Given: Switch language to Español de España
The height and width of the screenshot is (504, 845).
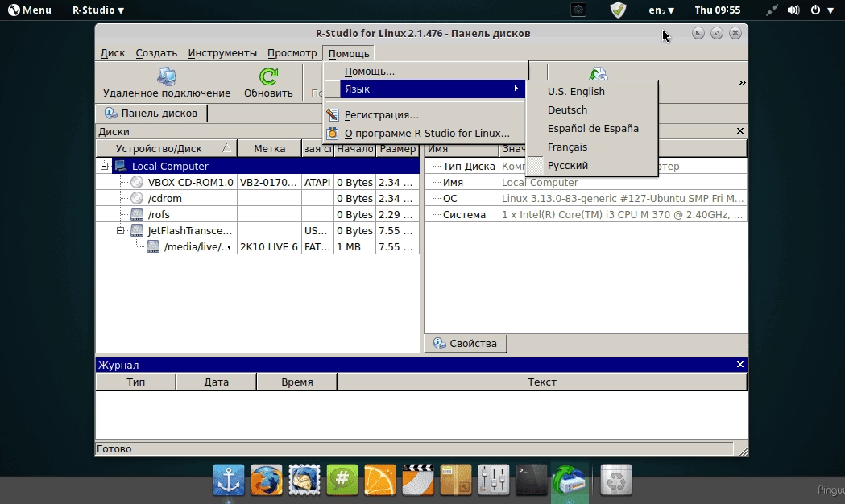Looking at the screenshot, I should click(x=592, y=129).
